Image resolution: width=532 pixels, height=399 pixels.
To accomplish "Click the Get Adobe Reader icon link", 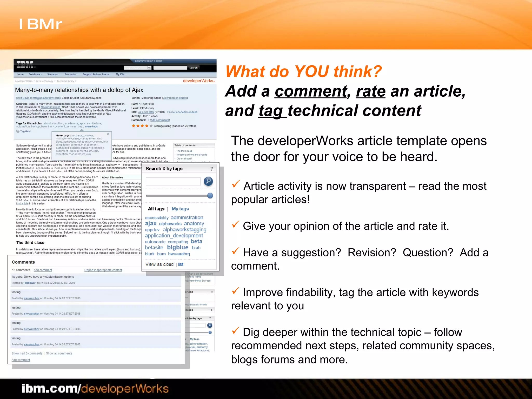I will (169, 112).
